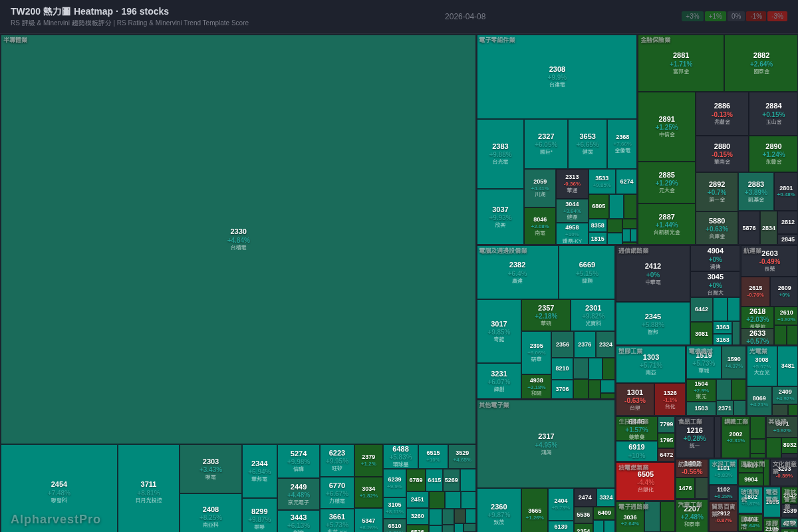The height and width of the screenshot is (532, 798).
Task: Click the 半導體業 sector label
Action: pyautogui.click(x=15, y=40)
